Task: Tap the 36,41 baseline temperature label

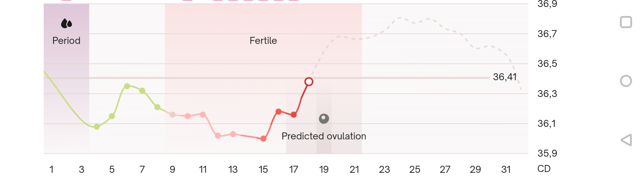Action: [504, 77]
